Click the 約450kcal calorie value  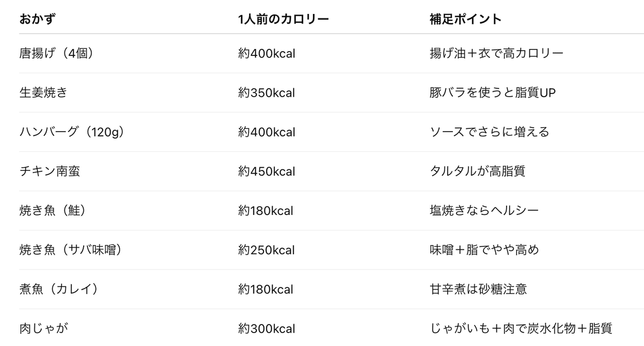(267, 171)
